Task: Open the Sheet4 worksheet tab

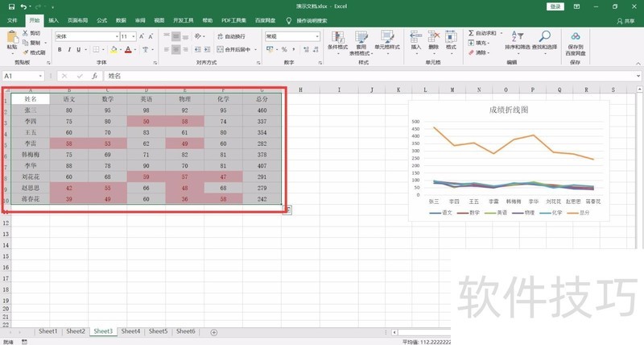Action: 130,331
